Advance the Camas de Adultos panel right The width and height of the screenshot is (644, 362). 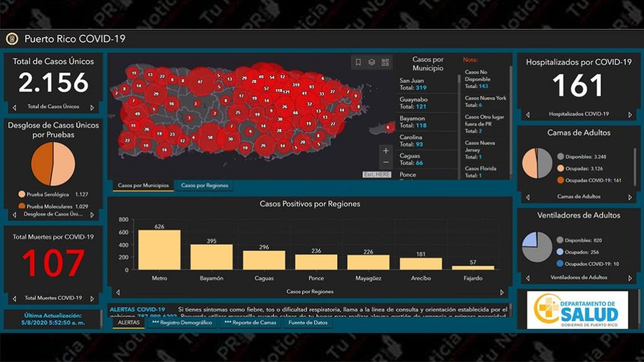click(x=630, y=197)
